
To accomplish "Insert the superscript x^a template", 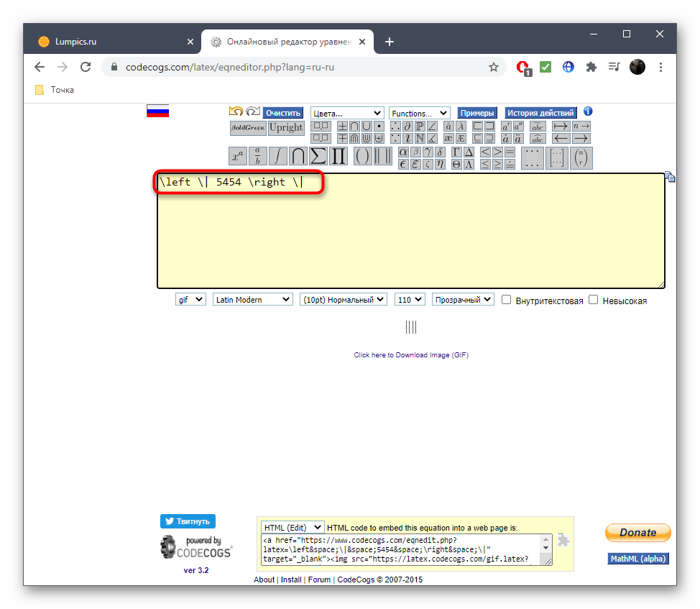I will click(x=237, y=156).
